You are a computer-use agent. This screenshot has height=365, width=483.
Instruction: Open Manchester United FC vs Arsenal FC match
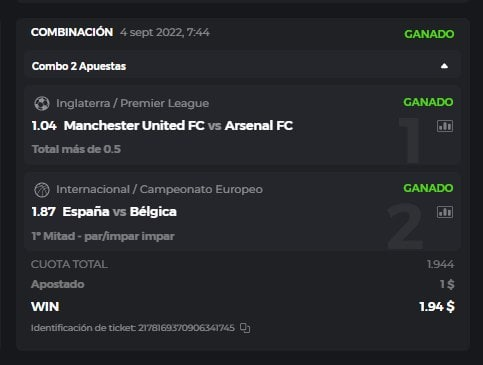(x=178, y=126)
